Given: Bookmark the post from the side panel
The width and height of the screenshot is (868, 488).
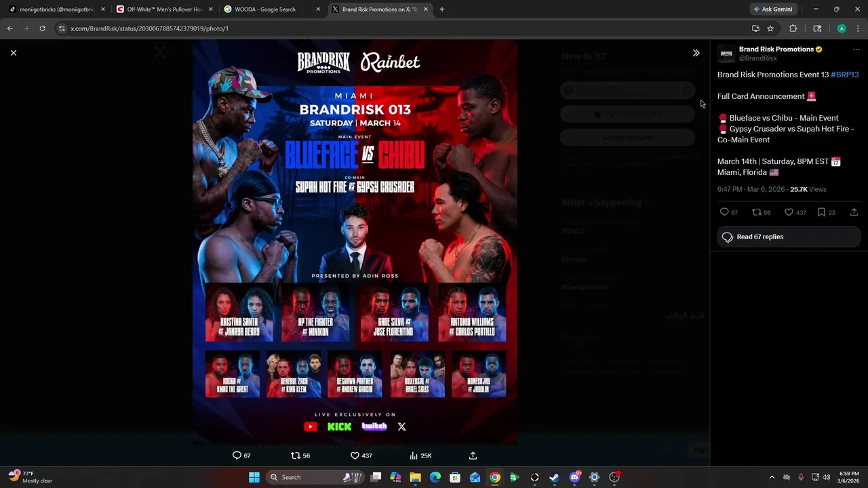Looking at the screenshot, I should pyautogui.click(x=821, y=212).
